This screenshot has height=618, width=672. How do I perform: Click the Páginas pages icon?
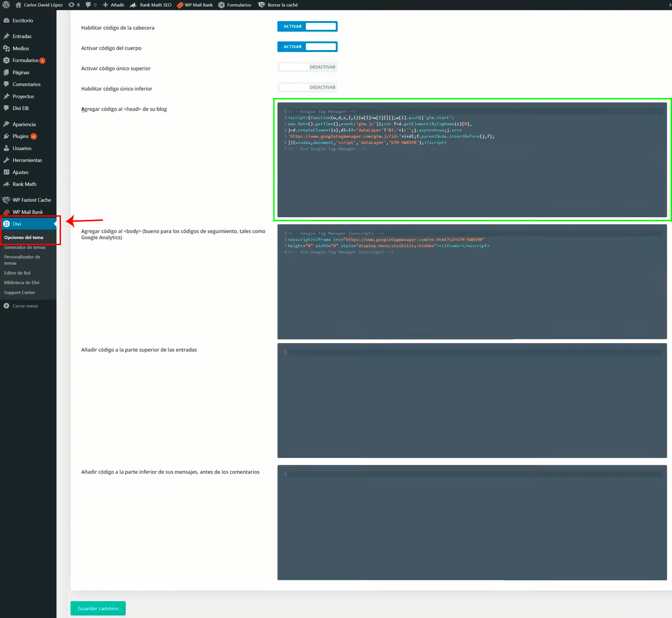6,72
